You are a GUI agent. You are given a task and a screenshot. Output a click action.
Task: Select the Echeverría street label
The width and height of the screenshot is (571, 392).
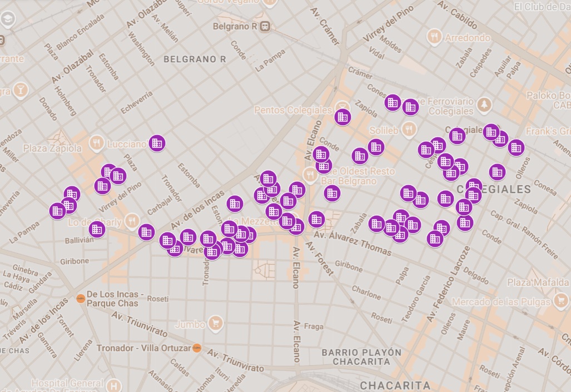(137, 102)
